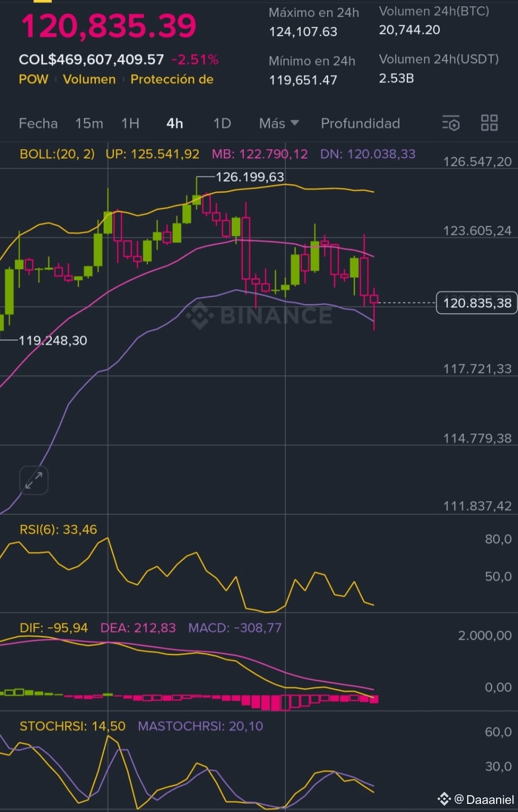Tap the Máximo en 24h label
This screenshot has height=812, width=518.
(314, 13)
